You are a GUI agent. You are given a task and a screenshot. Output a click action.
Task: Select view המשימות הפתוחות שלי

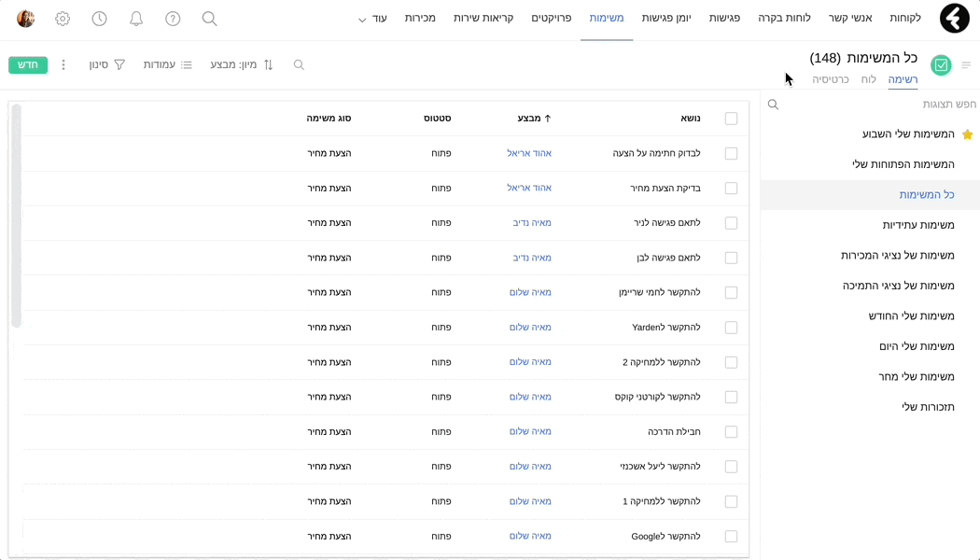tap(903, 164)
